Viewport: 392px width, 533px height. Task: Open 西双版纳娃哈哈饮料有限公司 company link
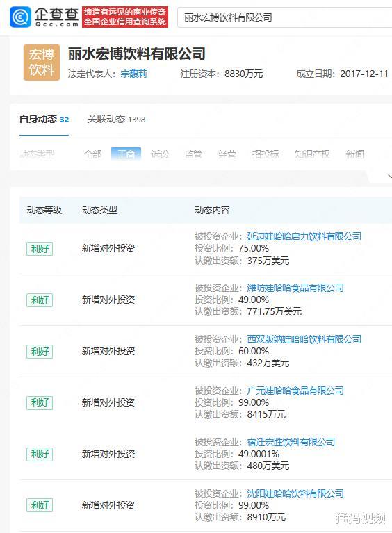(304, 339)
